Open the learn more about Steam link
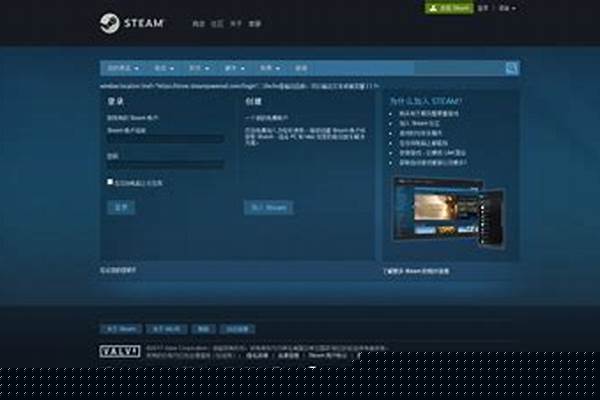Viewport: 600px width, 400px height. point(416,271)
